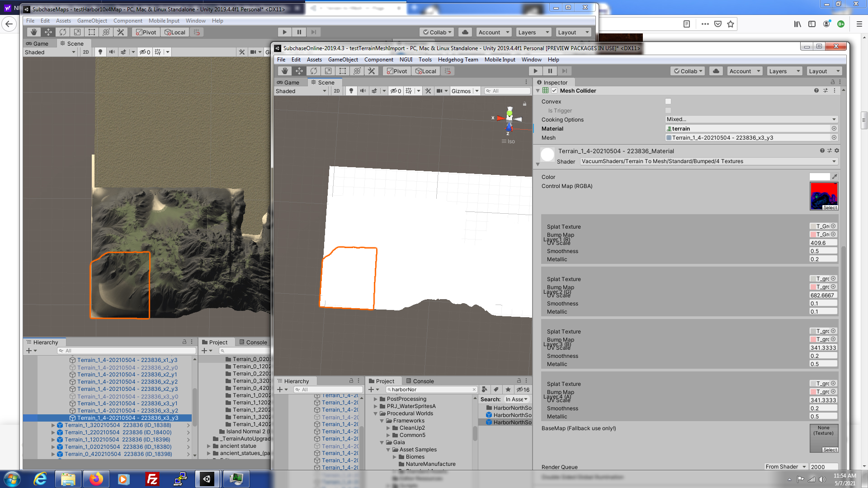Click Pause button in SubchaseMaps window
This screenshot has height=488, width=868.
tap(299, 32)
